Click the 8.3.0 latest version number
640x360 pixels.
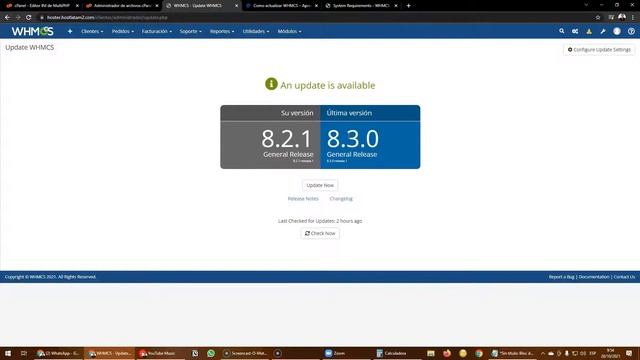pos(352,139)
